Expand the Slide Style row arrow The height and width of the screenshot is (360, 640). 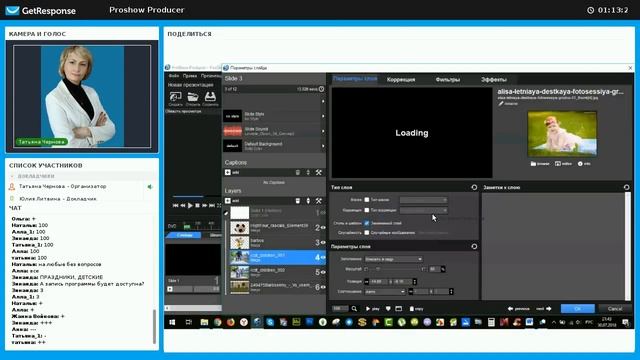pyautogui.click(x=323, y=116)
